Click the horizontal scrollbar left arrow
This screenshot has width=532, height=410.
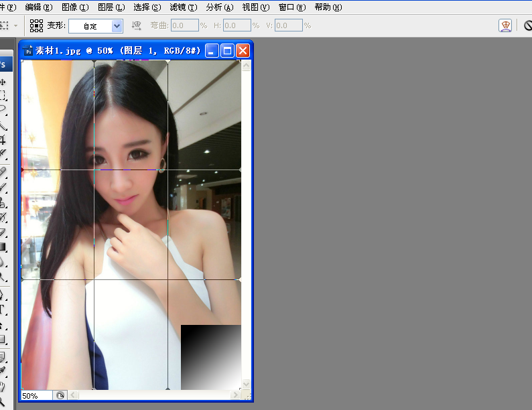pyautogui.click(x=73, y=395)
